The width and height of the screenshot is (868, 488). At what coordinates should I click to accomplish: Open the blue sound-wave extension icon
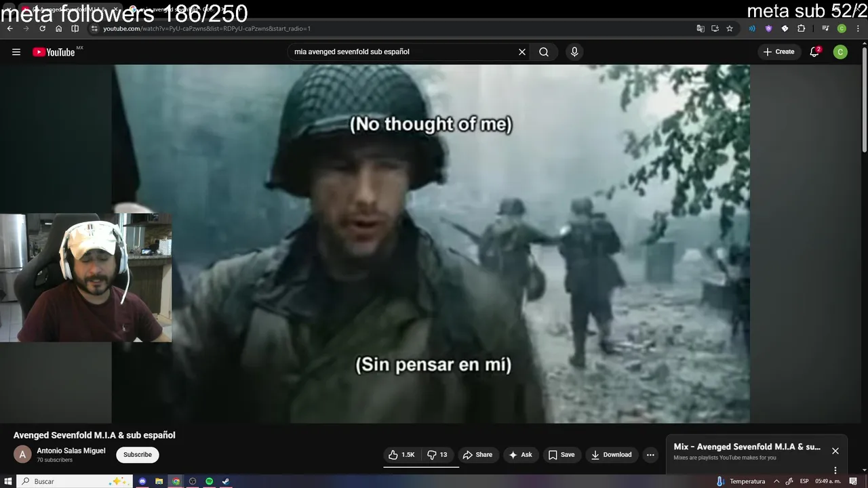coord(752,28)
